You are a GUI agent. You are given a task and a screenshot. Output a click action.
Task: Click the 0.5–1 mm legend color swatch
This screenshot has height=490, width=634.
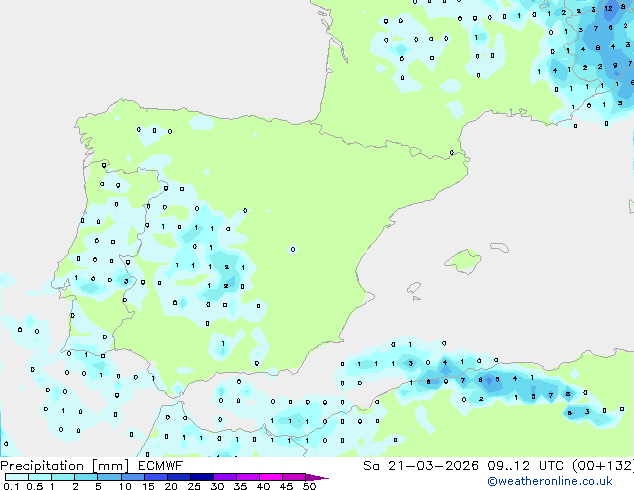pyautogui.click(x=40, y=477)
